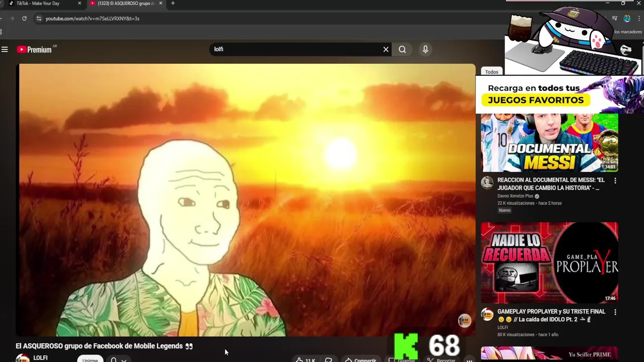Open more actions menu under the video
This screenshot has width=644, height=362.
point(469,360)
